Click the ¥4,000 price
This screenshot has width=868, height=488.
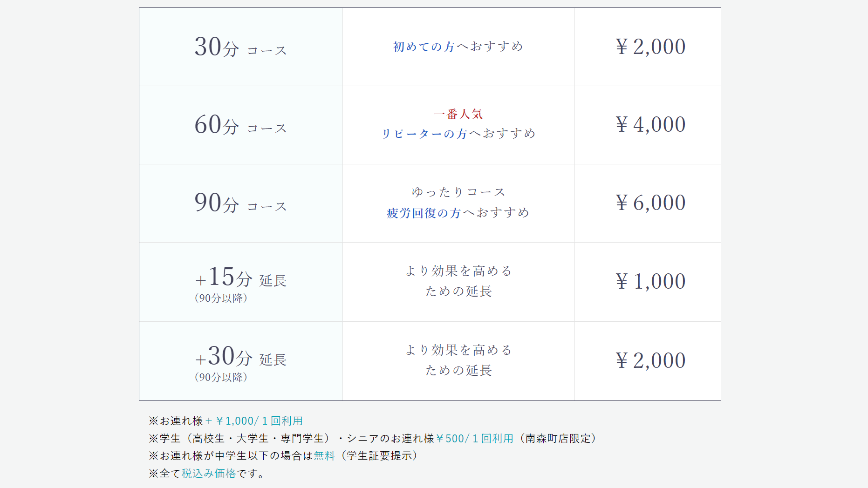click(x=650, y=125)
